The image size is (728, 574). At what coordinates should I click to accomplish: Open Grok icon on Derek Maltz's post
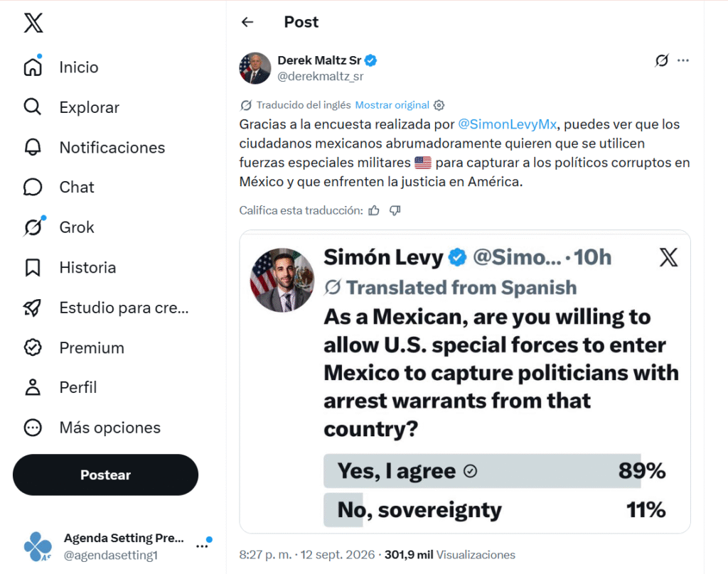coord(662,60)
